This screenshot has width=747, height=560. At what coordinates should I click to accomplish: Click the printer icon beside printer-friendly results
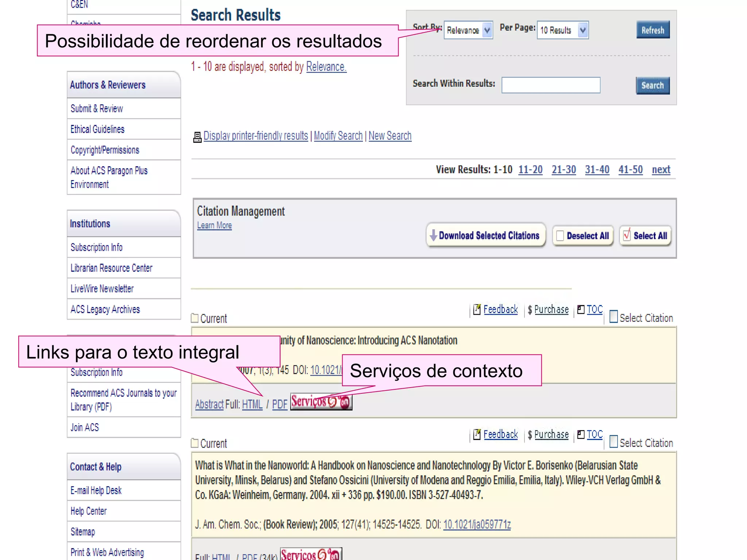click(x=197, y=137)
